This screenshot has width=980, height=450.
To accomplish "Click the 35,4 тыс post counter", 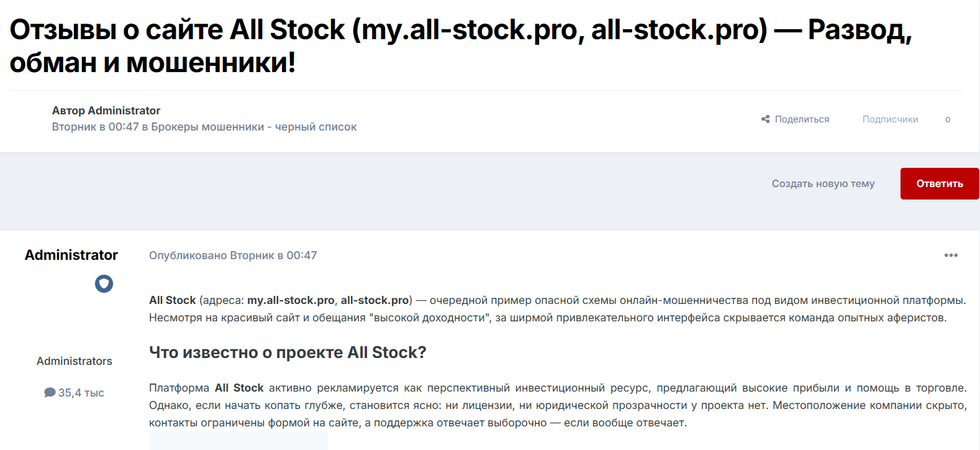I will pos(74,392).
